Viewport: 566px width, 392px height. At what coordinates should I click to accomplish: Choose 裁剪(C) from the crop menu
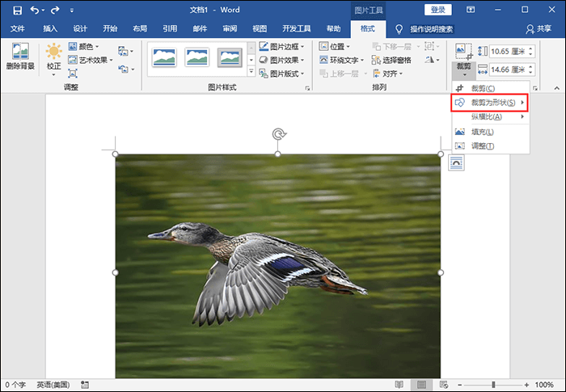click(491, 88)
